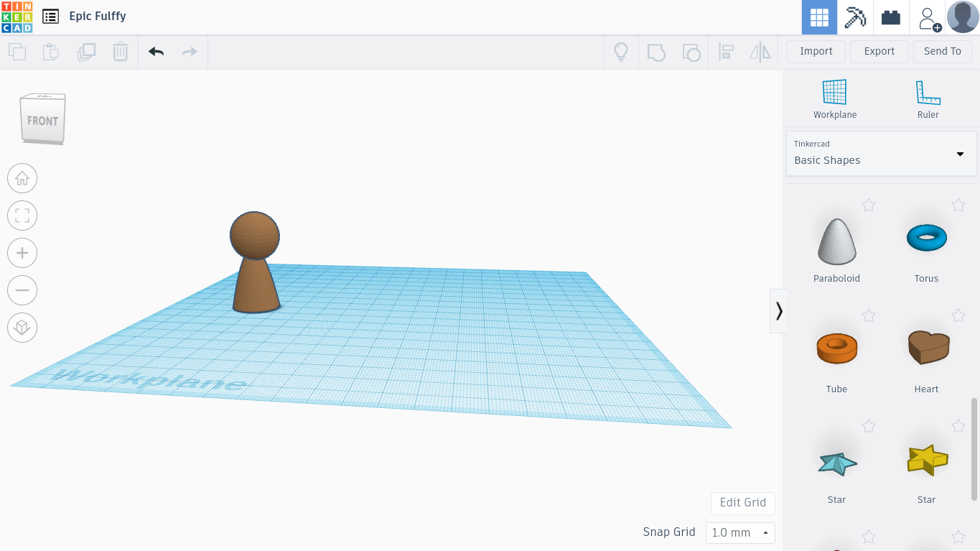Click the Delete trash icon
The image size is (980, 551).
(x=121, y=52)
